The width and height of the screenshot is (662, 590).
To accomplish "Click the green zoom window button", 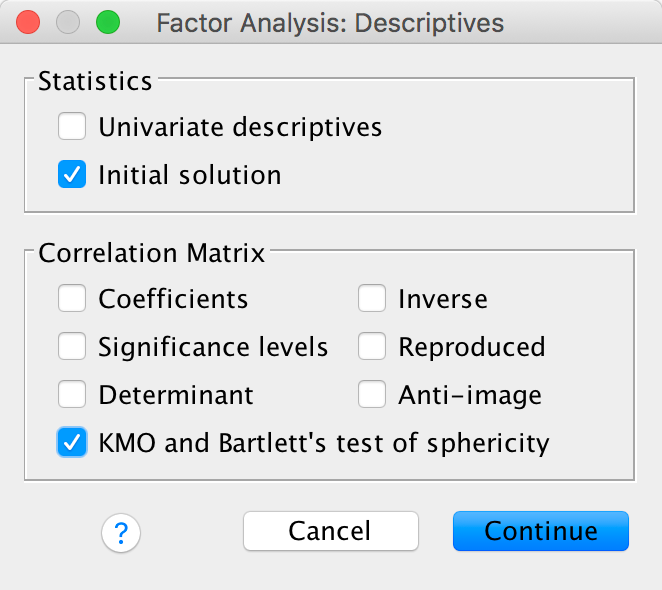I will (106, 22).
